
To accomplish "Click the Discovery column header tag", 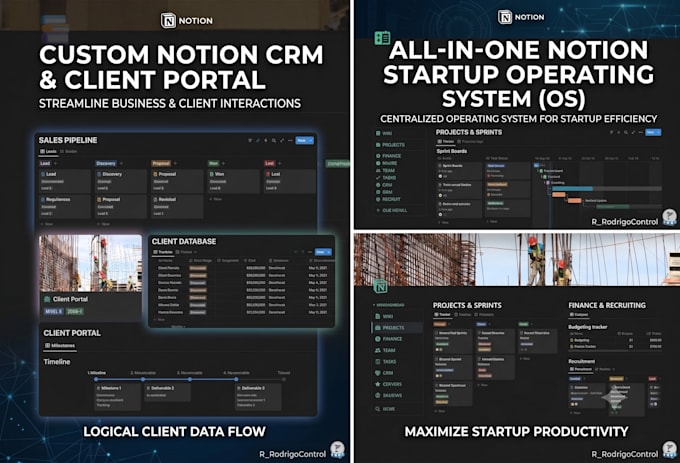I will click(106, 163).
